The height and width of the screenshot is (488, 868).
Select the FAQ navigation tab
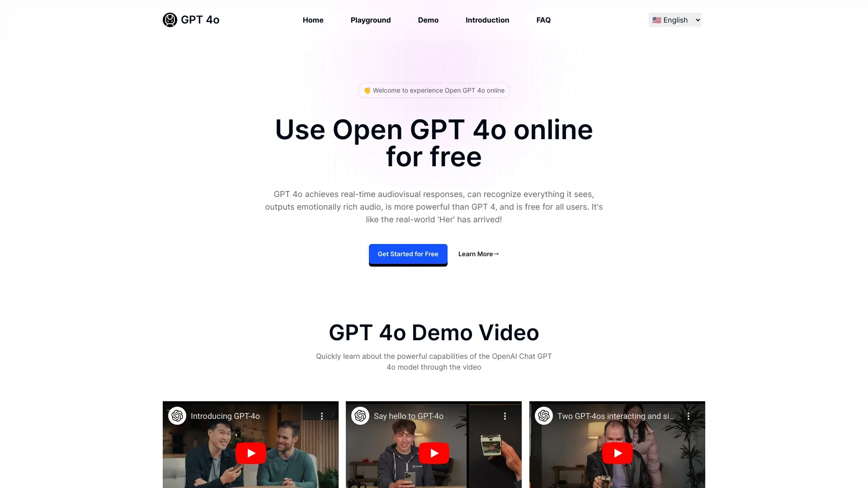coord(543,20)
